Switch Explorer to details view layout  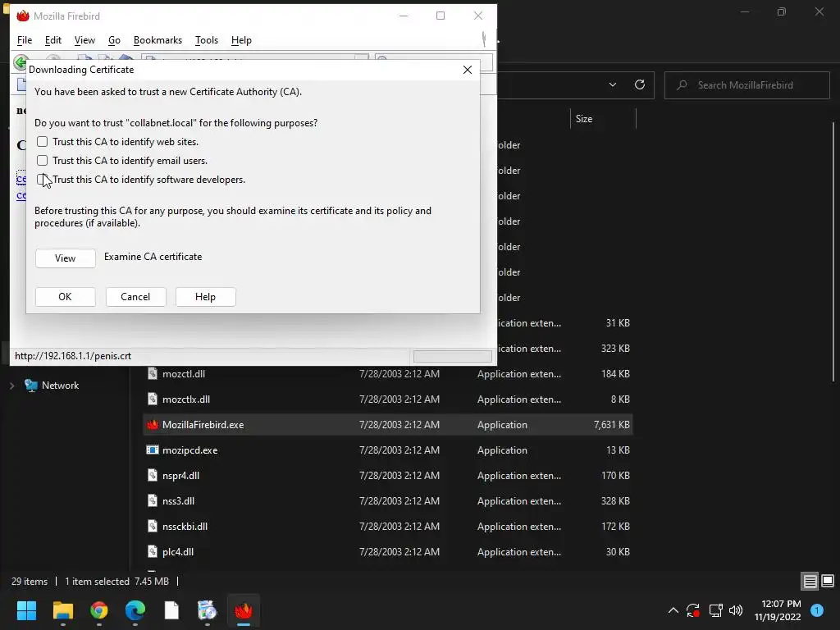pos(810,581)
